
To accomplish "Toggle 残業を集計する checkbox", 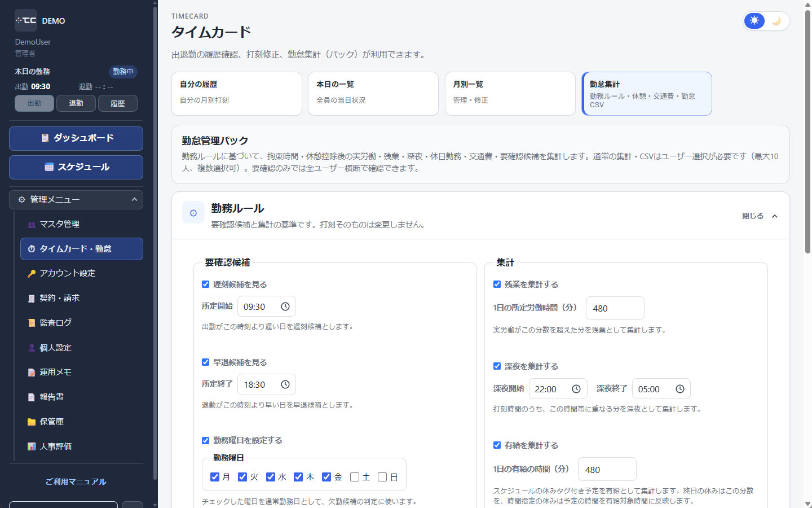I will [x=497, y=284].
